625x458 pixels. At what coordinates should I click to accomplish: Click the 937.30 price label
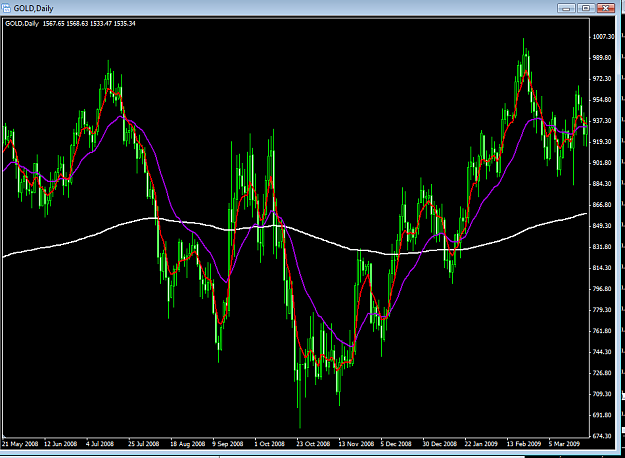click(x=602, y=121)
